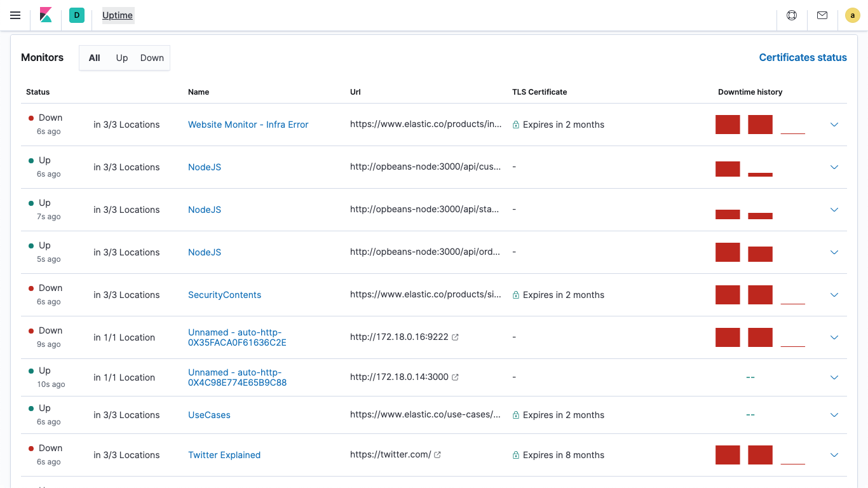Click the Status column header
The width and height of the screenshot is (868, 488).
37,92
